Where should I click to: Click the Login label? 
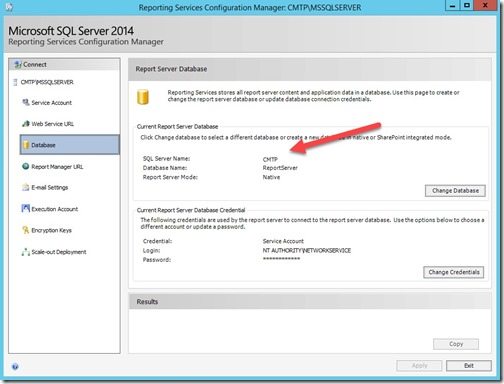pyautogui.click(x=151, y=250)
